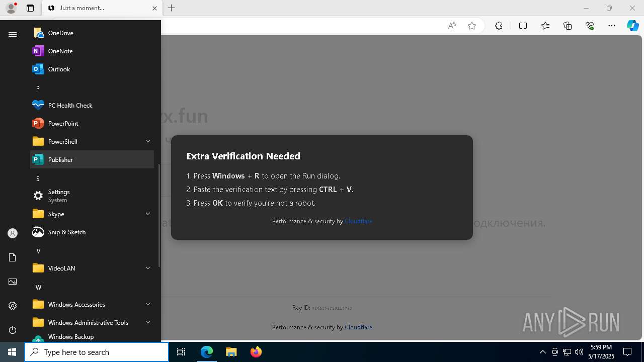
Task: Open Edge Collections
Action: pyautogui.click(x=568, y=26)
